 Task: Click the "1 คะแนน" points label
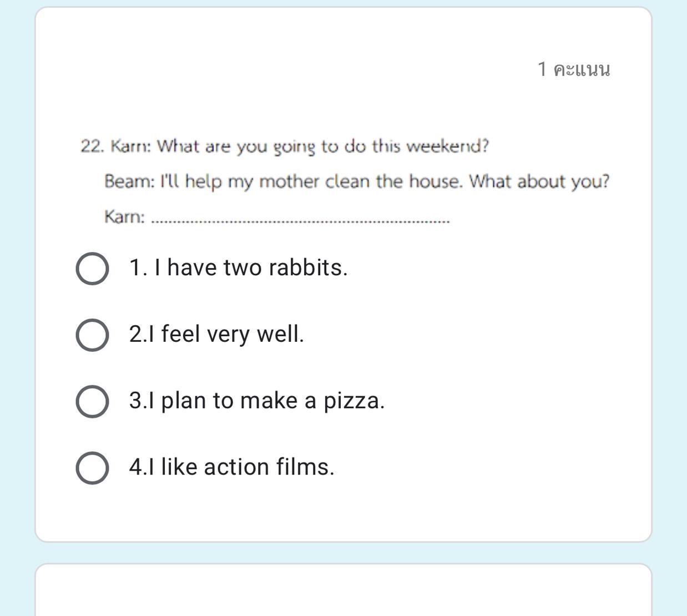point(574,69)
